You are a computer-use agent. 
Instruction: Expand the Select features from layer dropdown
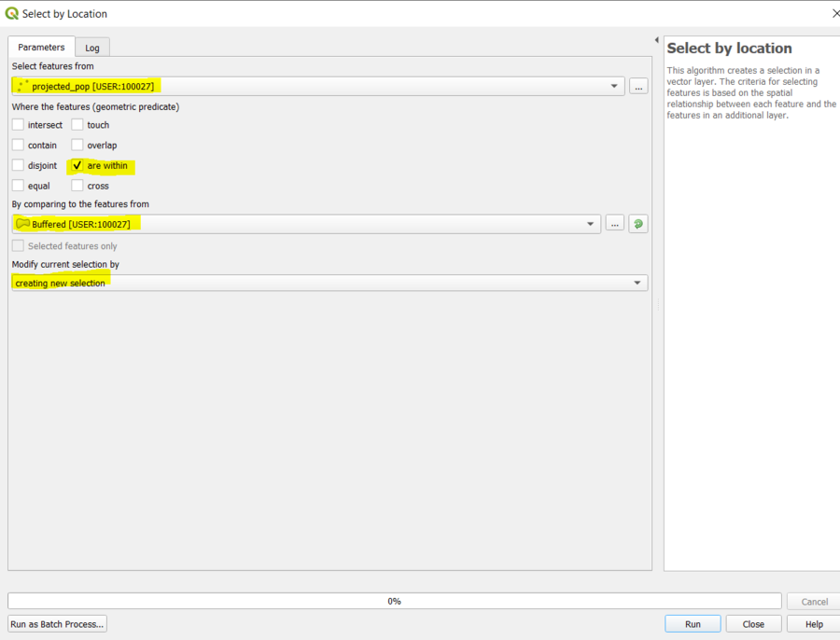(615, 86)
